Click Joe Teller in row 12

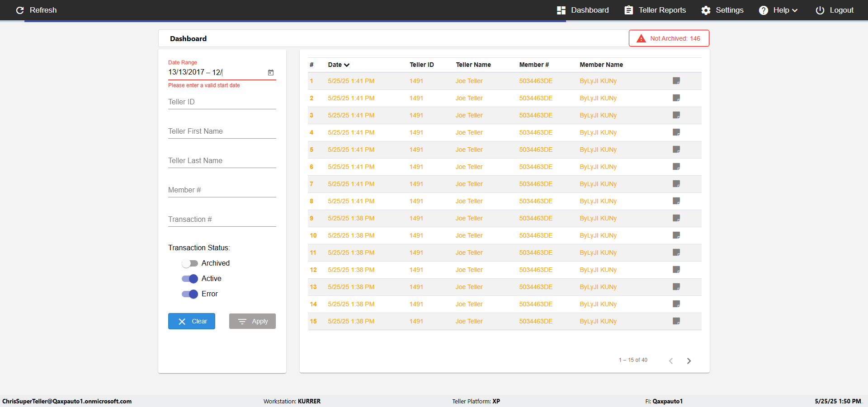pyautogui.click(x=469, y=270)
